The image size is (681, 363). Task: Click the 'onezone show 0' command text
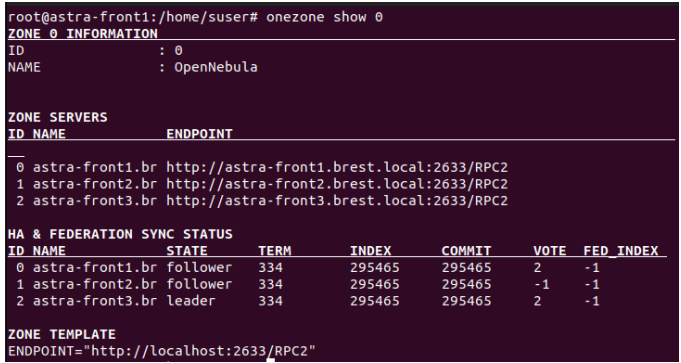coord(324,17)
